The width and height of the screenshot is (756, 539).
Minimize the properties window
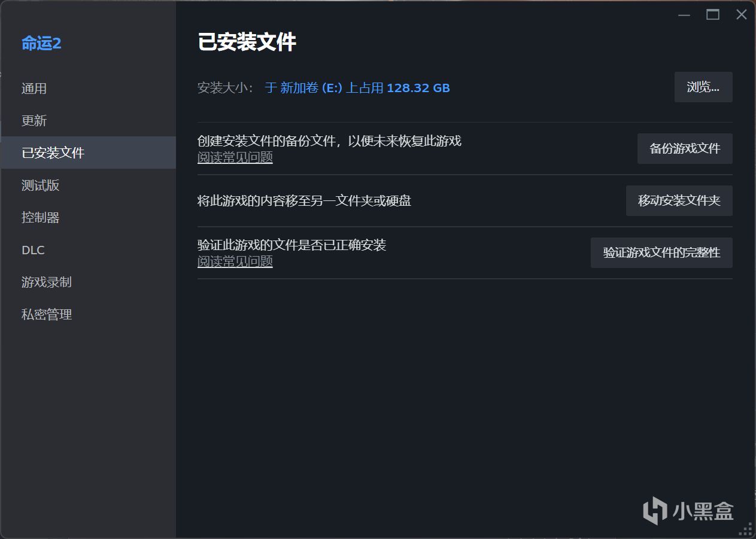(684, 15)
